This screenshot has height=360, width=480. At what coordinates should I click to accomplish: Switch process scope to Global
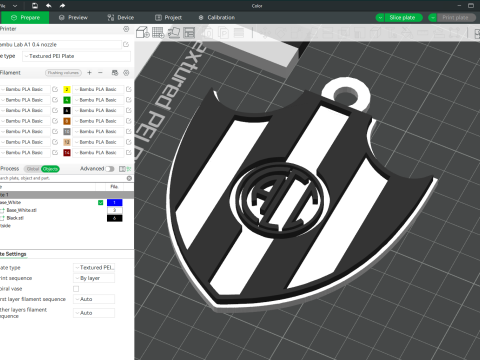(33, 169)
